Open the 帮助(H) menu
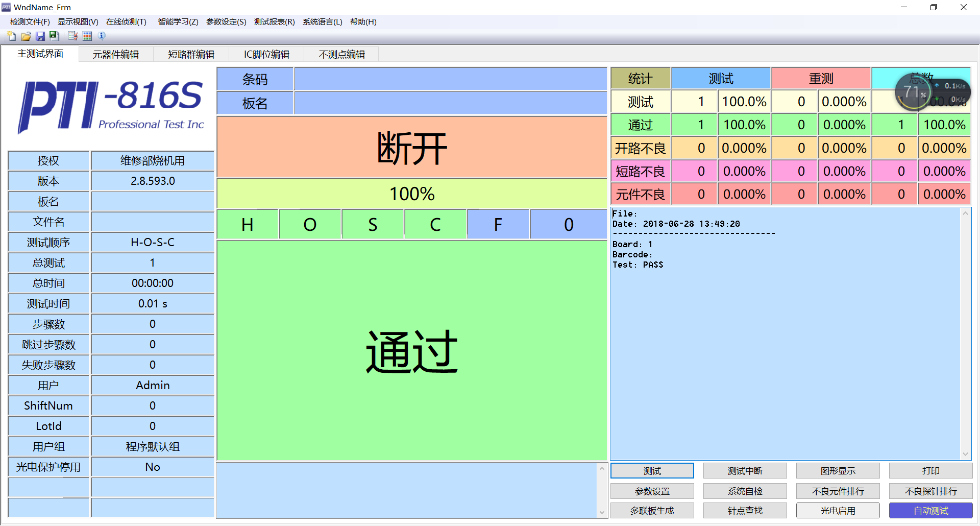Image resolution: width=980 pixels, height=526 pixels. point(363,22)
